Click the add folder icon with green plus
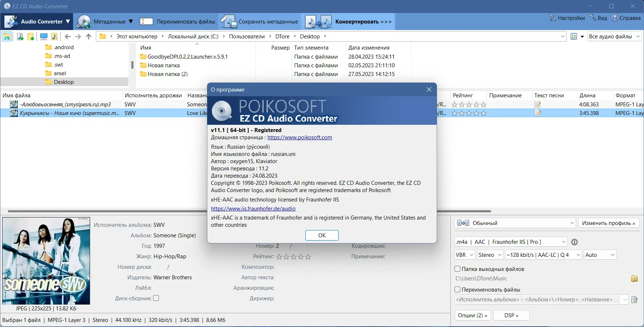This screenshot has width=644, height=327. pos(31,37)
